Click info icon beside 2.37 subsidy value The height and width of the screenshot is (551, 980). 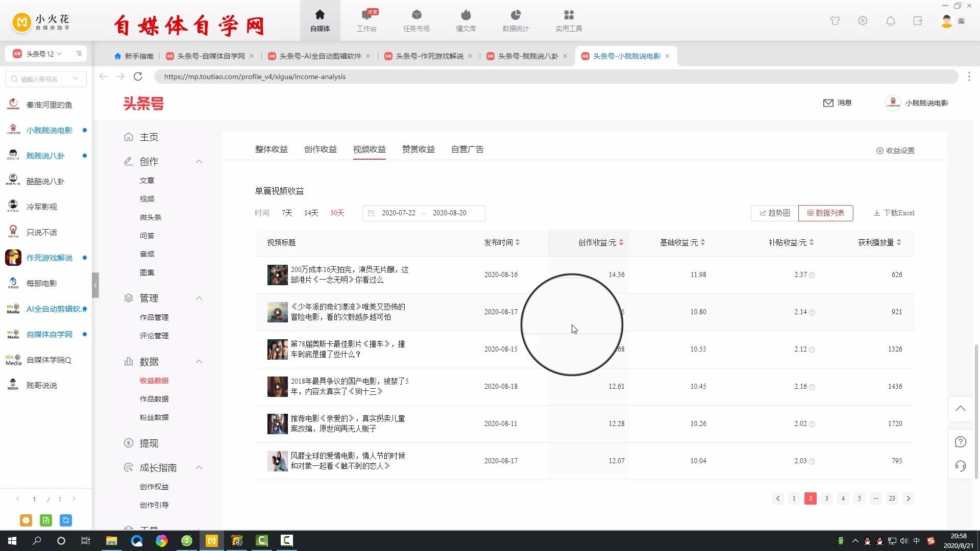point(812,275)
